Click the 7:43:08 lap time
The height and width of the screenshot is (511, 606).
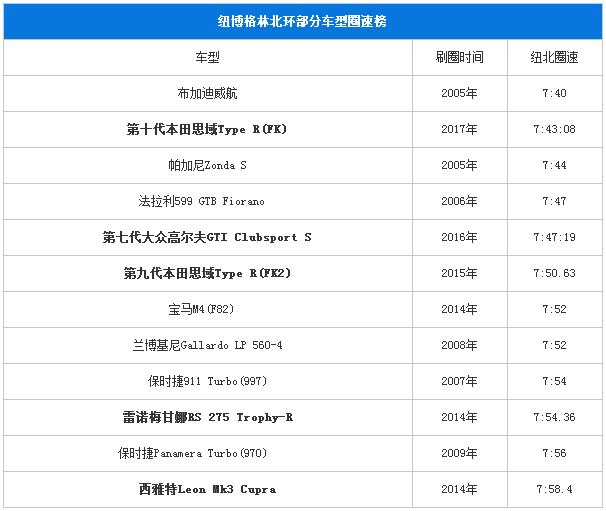554,129
